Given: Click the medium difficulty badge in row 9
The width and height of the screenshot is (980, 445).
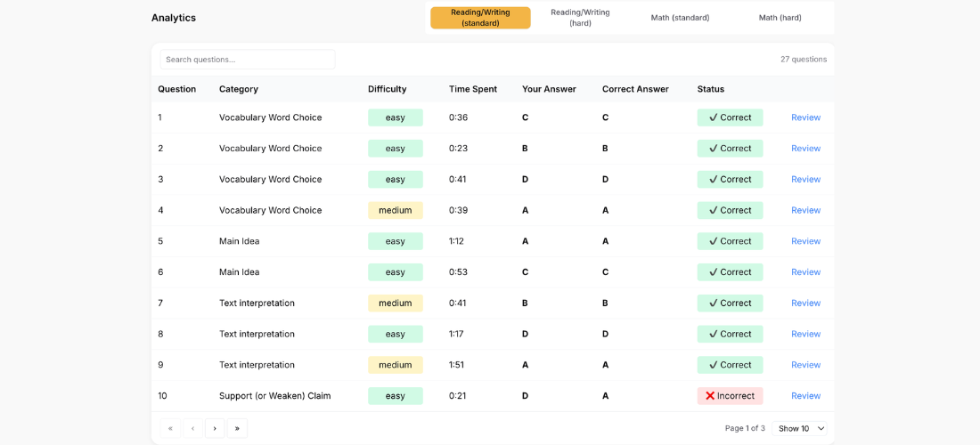Looking at the screenshot, I should point(395,365).
